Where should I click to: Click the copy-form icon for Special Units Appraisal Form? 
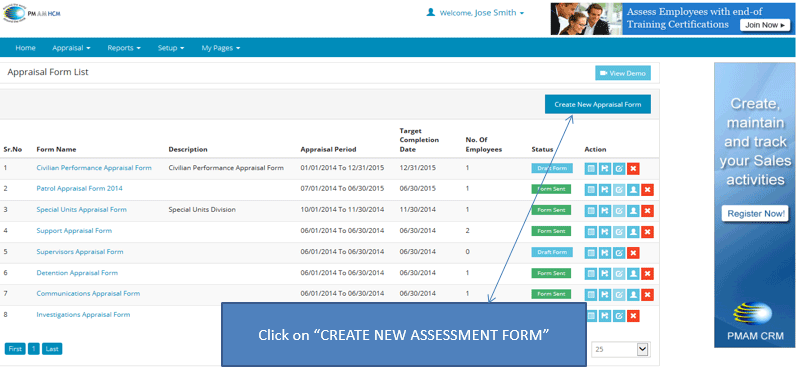pyautogui.click(x=605, y=211)
